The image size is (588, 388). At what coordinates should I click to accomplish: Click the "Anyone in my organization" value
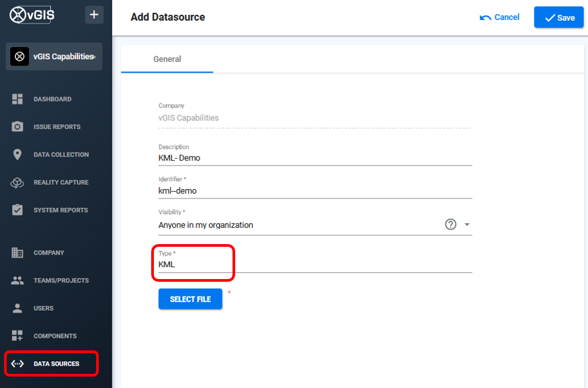coord(206,225)
